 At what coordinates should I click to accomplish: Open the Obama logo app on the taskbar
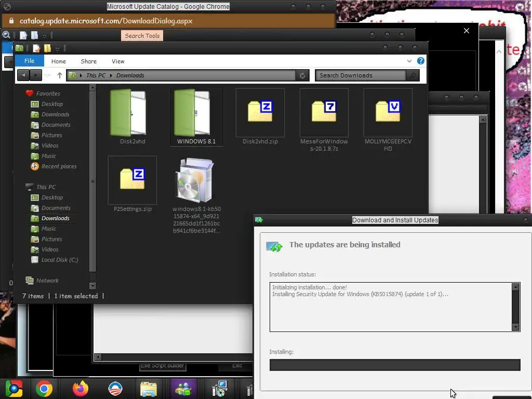click(115, 389)
